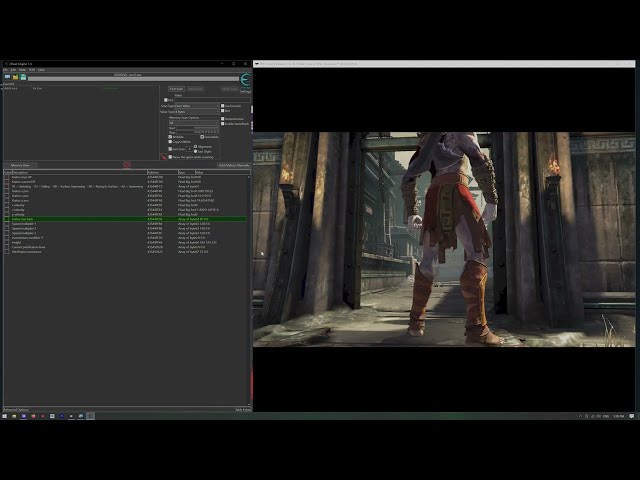The height and width of the screenshot is (480, 640).
Task: Toggle the Fast Scan checkbox
Action: coord(170,149)
